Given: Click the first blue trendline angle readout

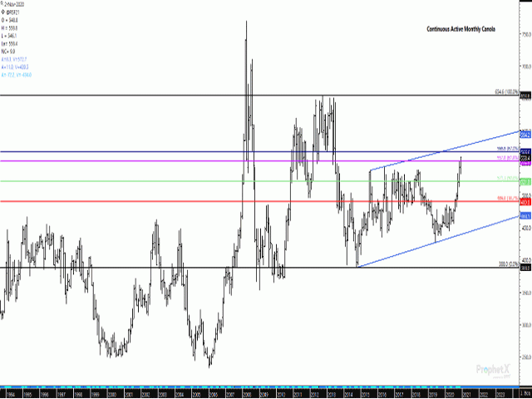Looking at the screenshot, I should [14, 59].
